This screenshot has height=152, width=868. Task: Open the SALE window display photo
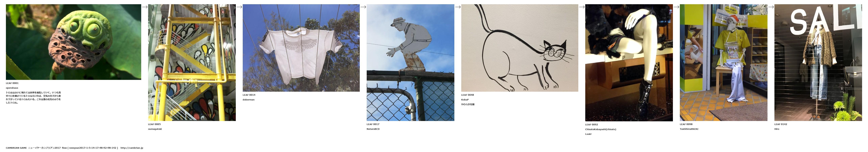pos(818,63)
